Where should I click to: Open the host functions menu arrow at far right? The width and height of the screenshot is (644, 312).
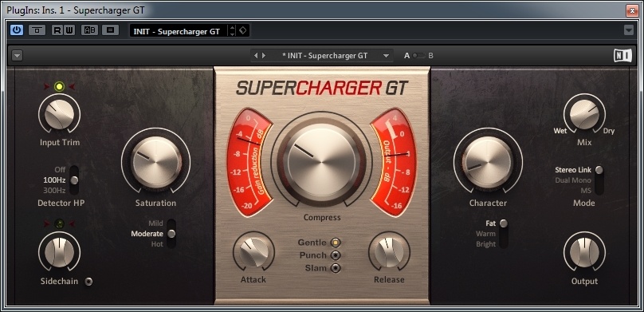tap(628, 30)
